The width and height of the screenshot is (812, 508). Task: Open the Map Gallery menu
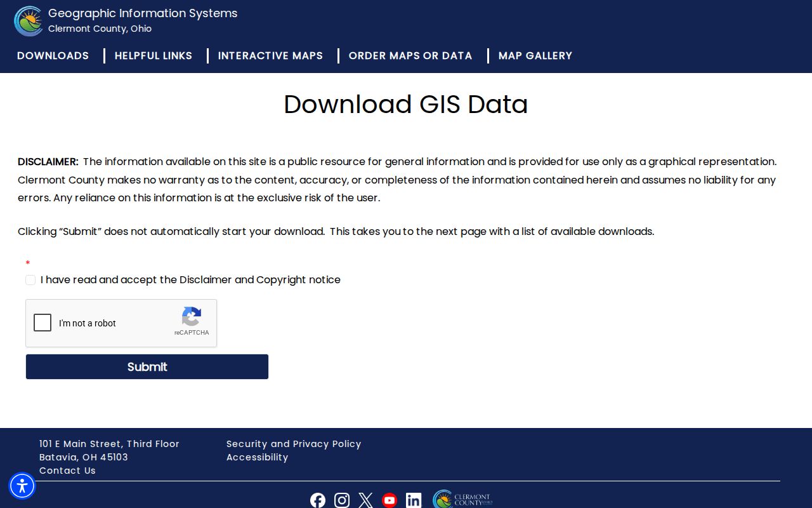[x=535, y=56]
